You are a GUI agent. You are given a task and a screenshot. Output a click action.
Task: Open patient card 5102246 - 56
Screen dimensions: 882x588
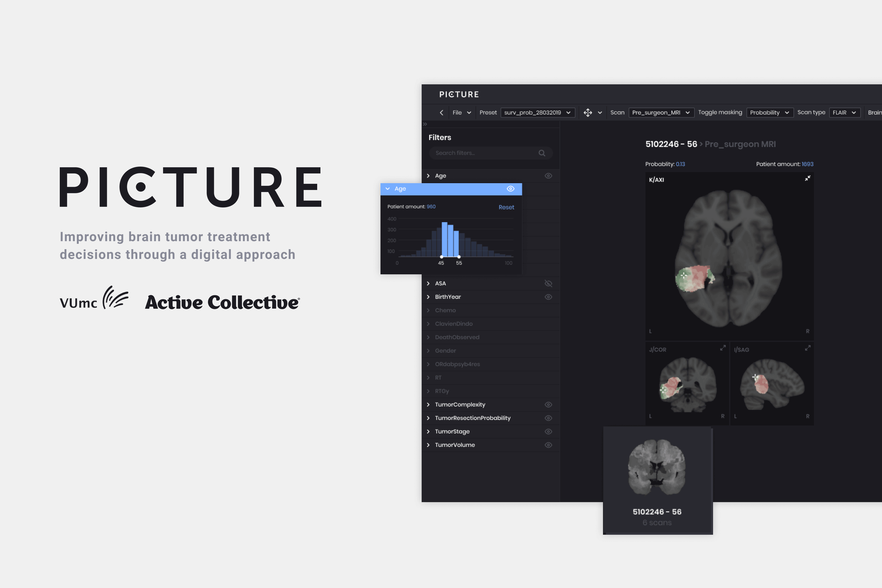pos(657,481)
